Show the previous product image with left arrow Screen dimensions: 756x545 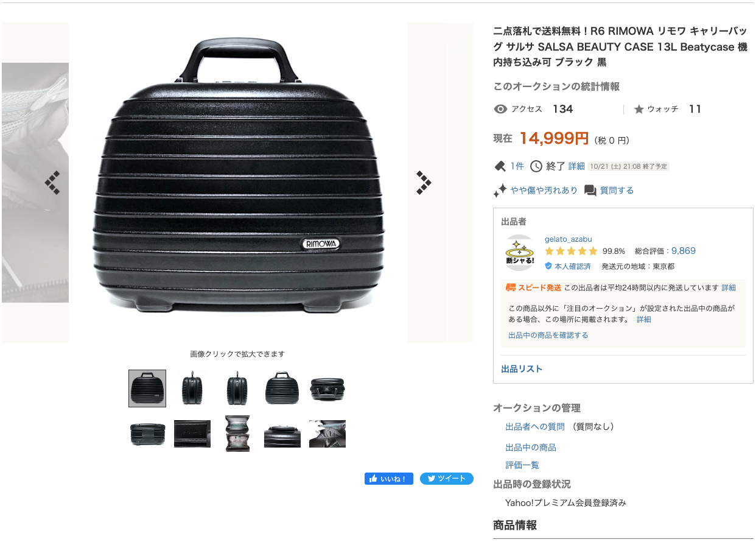click(52, 183)
